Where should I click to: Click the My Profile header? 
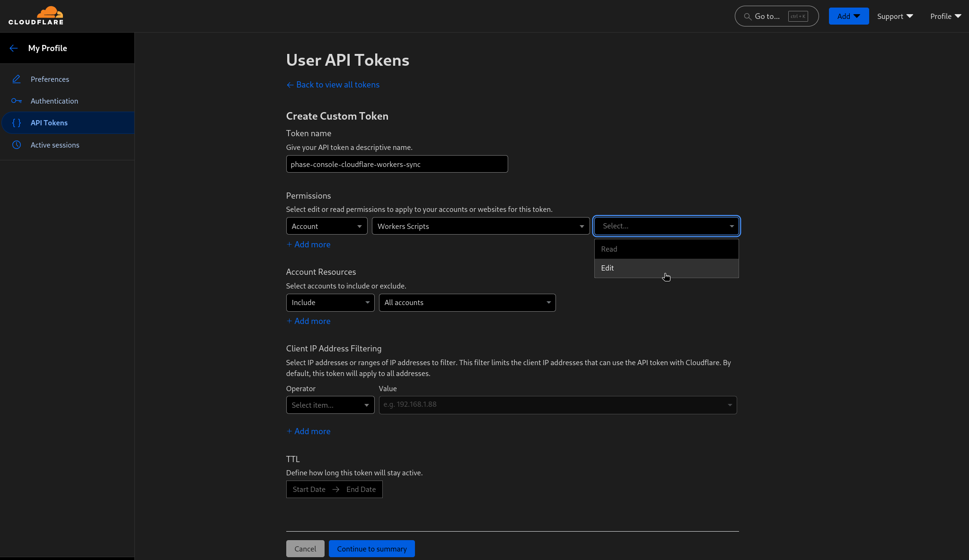point(47,48)
